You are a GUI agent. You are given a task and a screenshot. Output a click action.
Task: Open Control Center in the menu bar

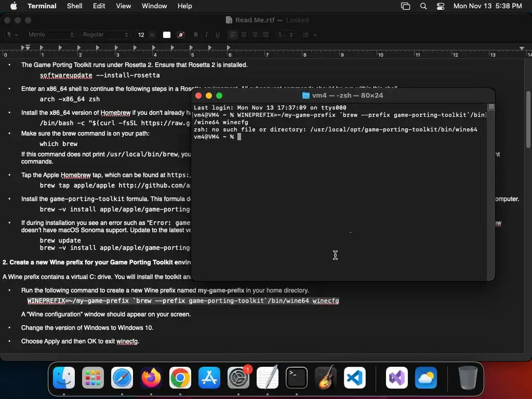[441, 6]
